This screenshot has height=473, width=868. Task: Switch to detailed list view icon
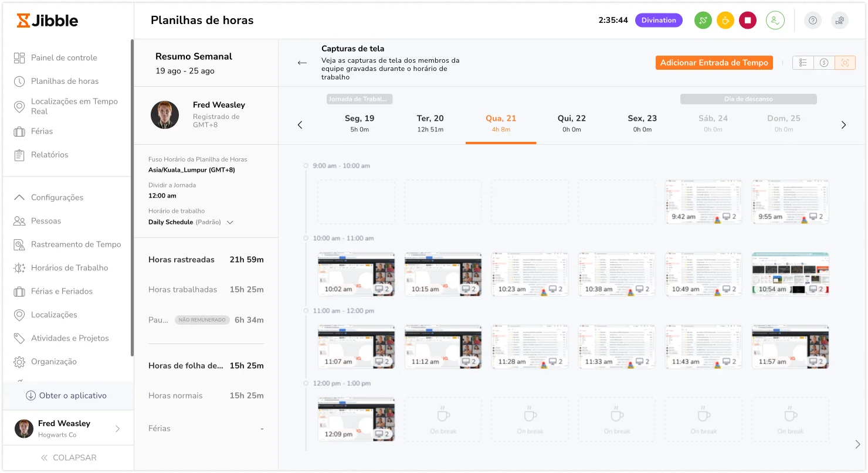click(x=803, y=63)
